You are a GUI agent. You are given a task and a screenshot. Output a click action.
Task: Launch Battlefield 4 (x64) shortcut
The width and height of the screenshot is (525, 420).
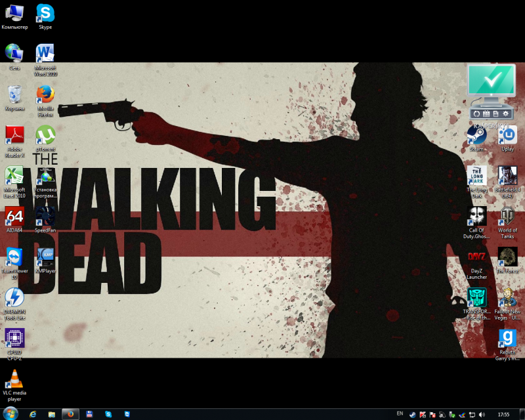(507, 182)
